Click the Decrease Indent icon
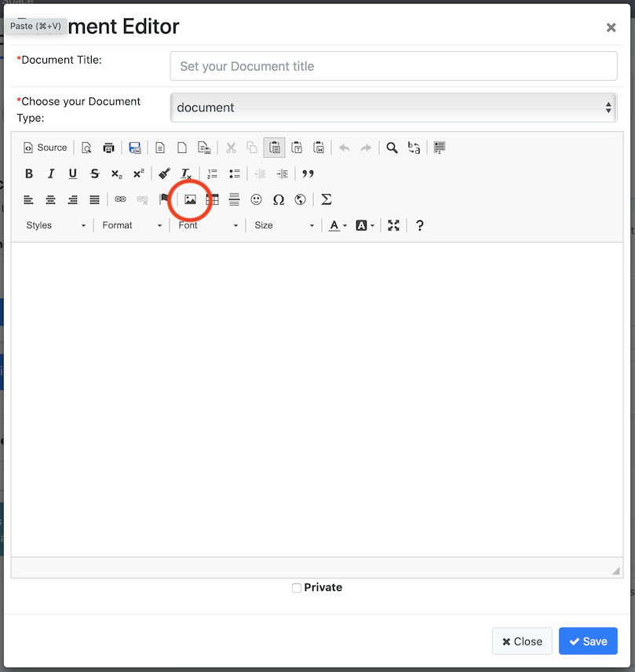Screen dimensions: 635x672 pyautogui.click(x=260, y=173)
